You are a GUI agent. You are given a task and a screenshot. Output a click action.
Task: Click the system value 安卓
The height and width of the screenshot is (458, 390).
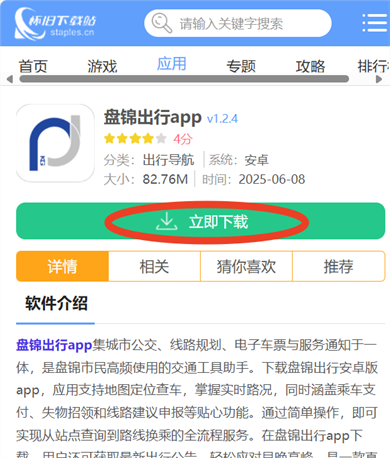pyautogui.click(x=256, y=160)
